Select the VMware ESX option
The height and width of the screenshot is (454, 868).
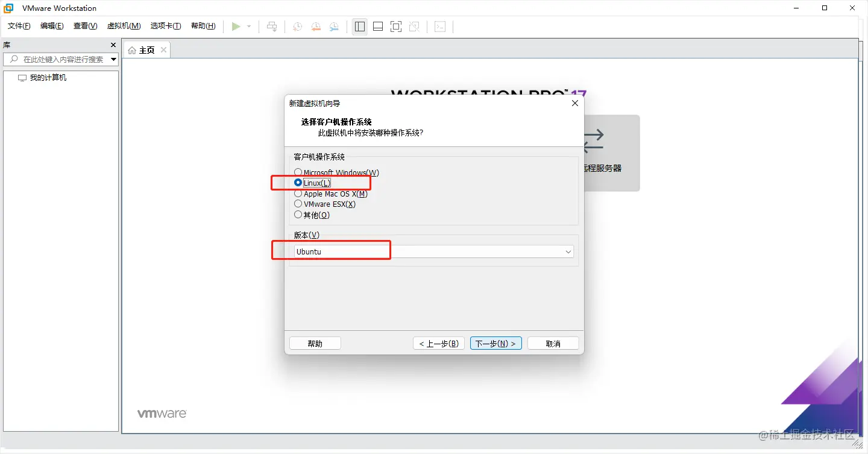point(298,204)
